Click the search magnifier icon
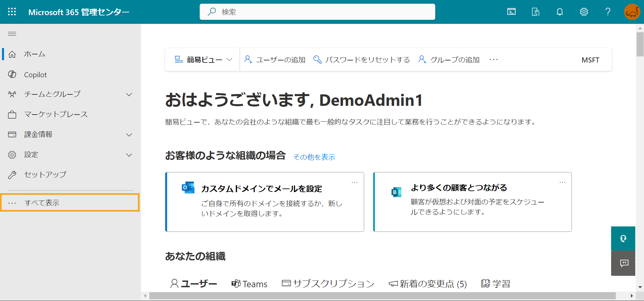This screenshot has width=644, height=301. [x=212, y=12]
